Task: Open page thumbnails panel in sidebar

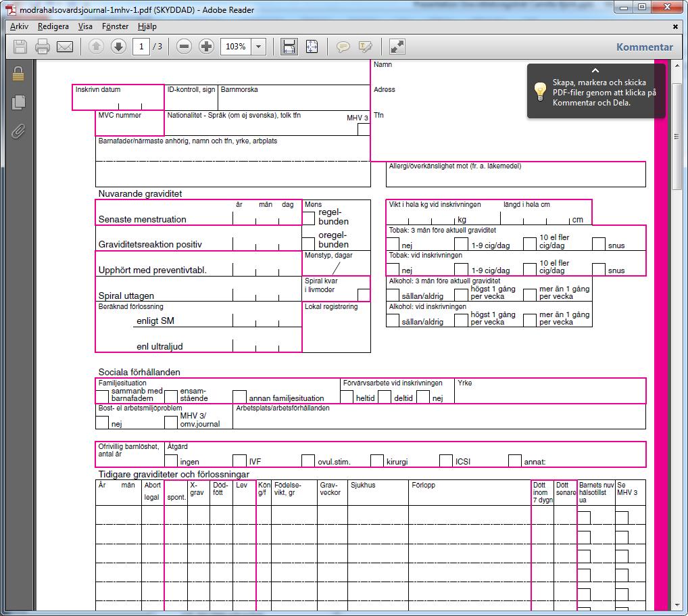Action: 18,102
